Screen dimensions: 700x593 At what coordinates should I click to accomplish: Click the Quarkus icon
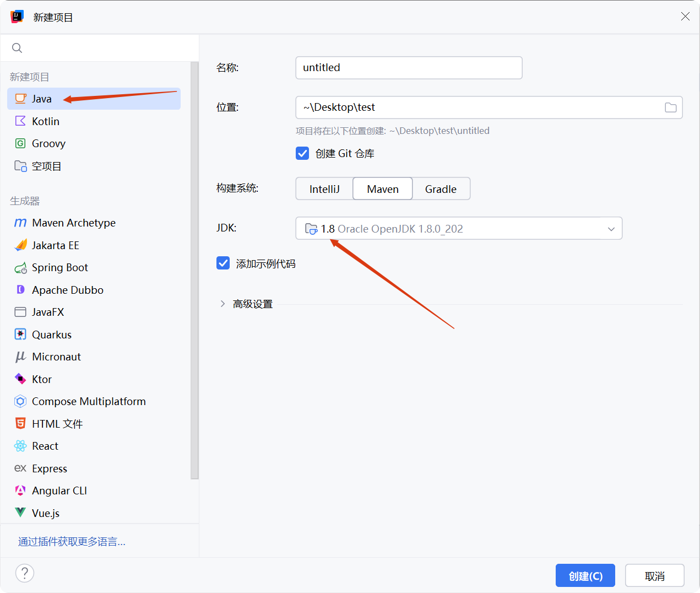(20, 334)
